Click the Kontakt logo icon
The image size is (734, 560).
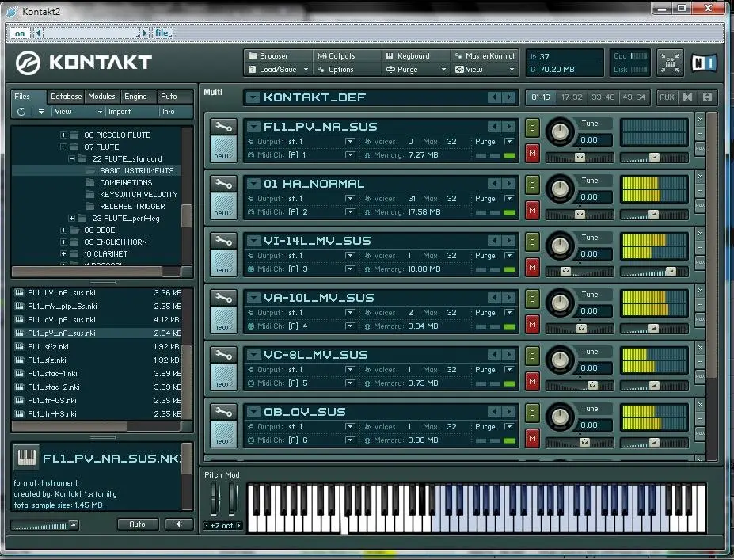pos(28,63)
